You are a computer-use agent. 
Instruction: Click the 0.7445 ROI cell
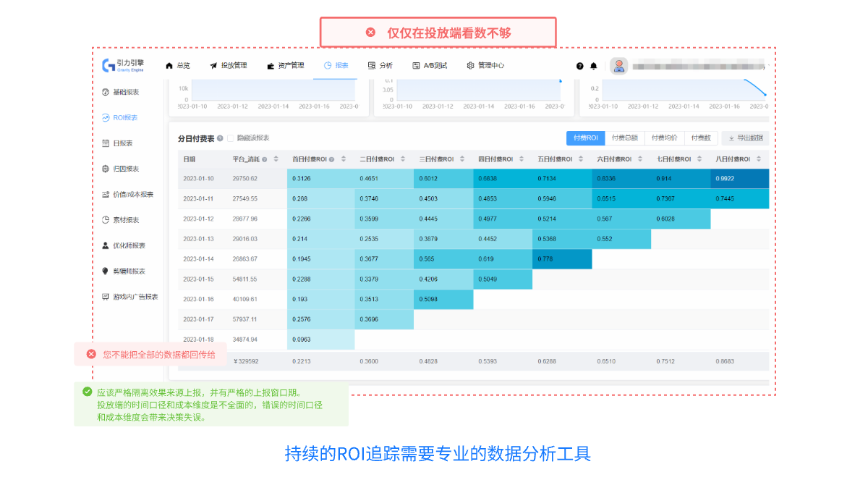coord(740,198)
